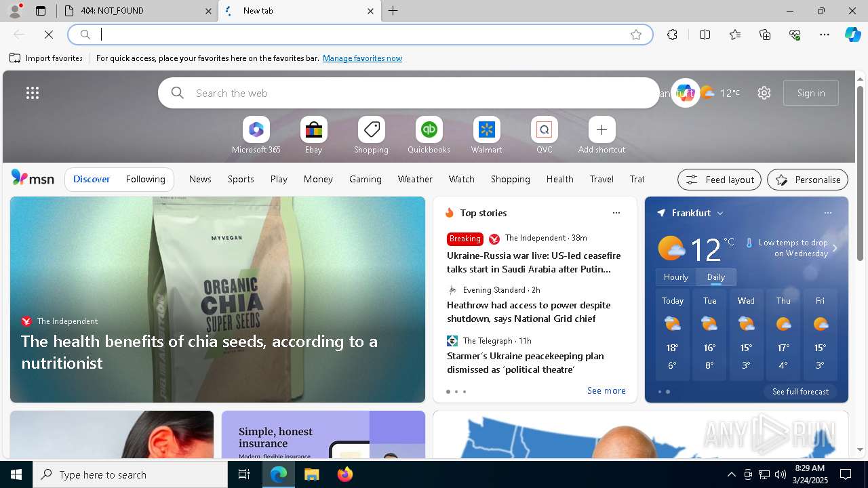The width and height of the screenshot is (868, 488).
Task: Open the Money category
Action: point(318,179)
